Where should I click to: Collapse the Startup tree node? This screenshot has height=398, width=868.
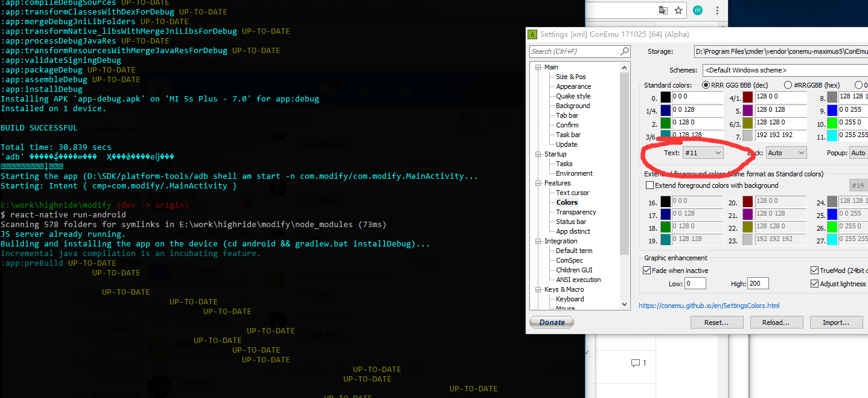click(x=538, y=154)
